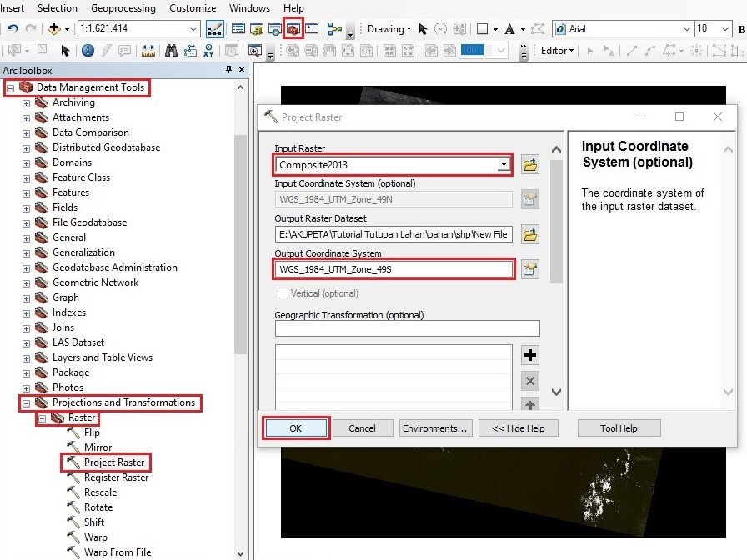The width and height of the screenshot is (747, 560).
Task: Open the Editor toolbar icon
Action: point(215,28)
